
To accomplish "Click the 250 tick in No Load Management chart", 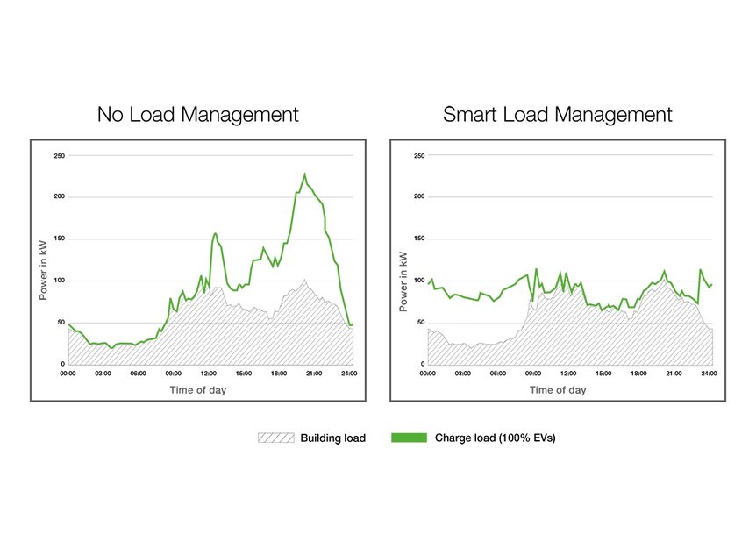I will [x=60, y=156].
